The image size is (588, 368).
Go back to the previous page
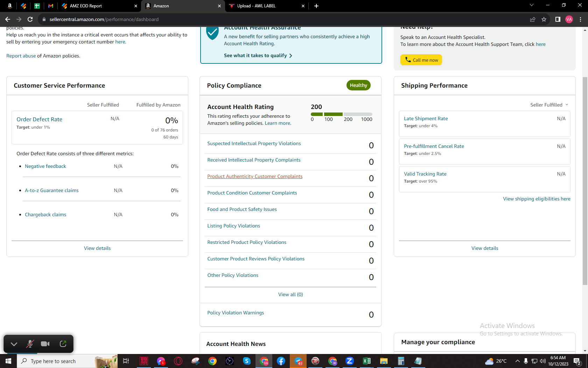(x=8, y=19)
